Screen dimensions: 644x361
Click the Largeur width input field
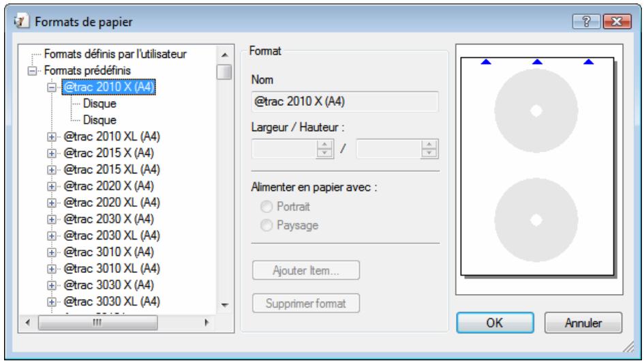coord(284,149)
